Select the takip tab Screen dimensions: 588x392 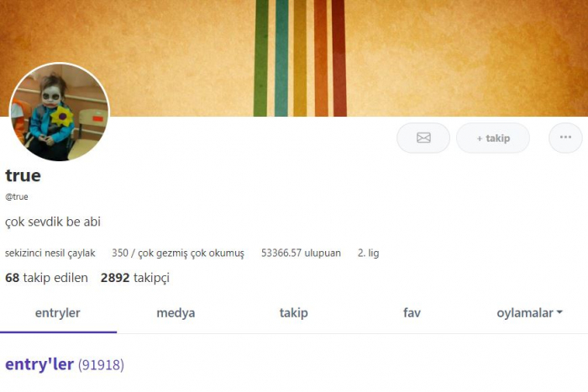pos(294,313)
